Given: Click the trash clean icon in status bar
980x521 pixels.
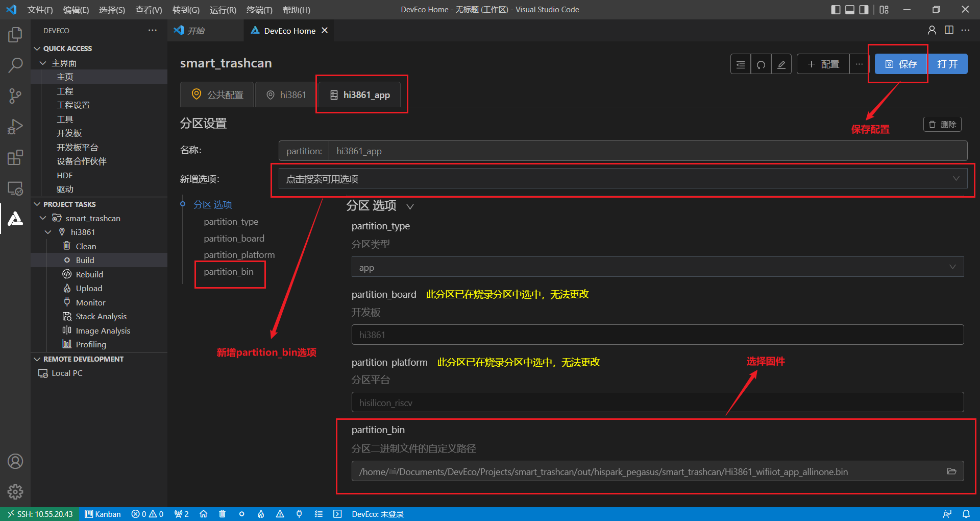Looking at the screenshot, I should click(x=222, y=514).
